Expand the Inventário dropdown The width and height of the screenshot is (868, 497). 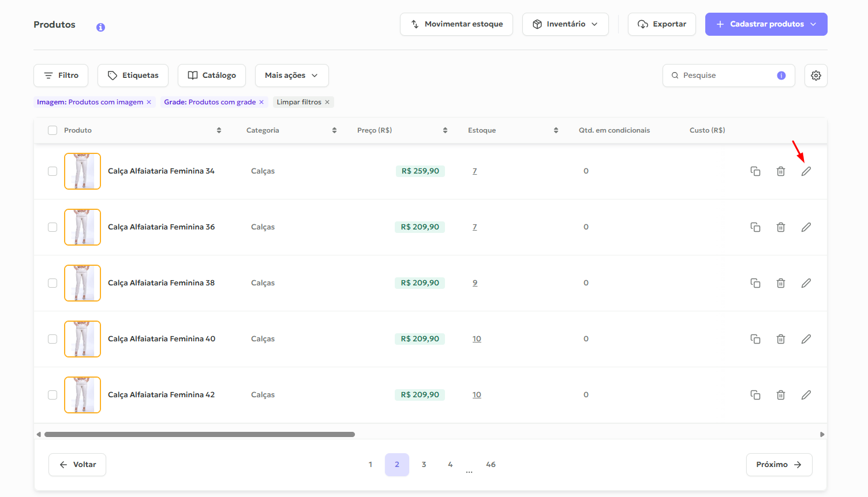click(565, 24)
